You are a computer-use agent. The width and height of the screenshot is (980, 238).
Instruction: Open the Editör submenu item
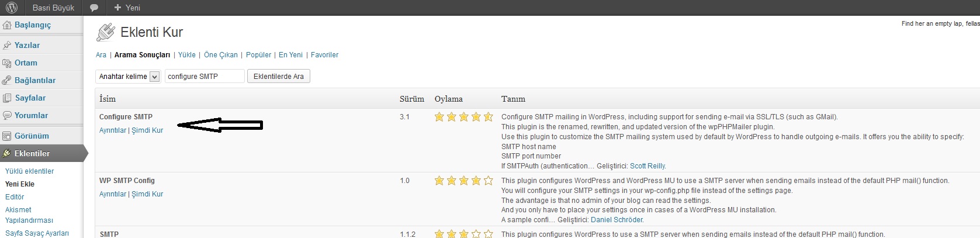click(x=15, y=197)
